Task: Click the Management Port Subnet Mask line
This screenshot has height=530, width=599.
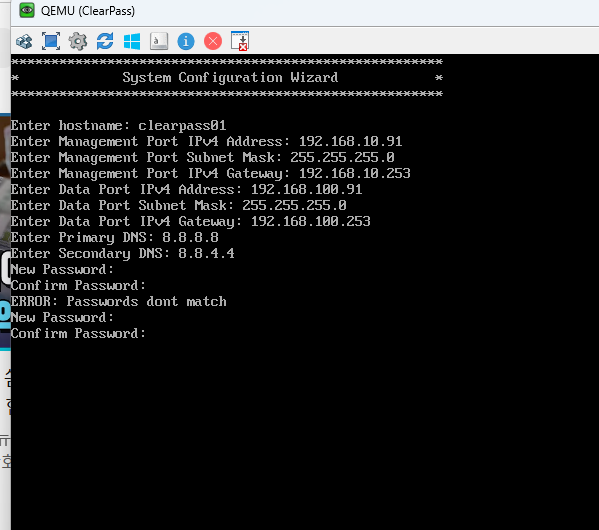Action: (x=202, y=158)
